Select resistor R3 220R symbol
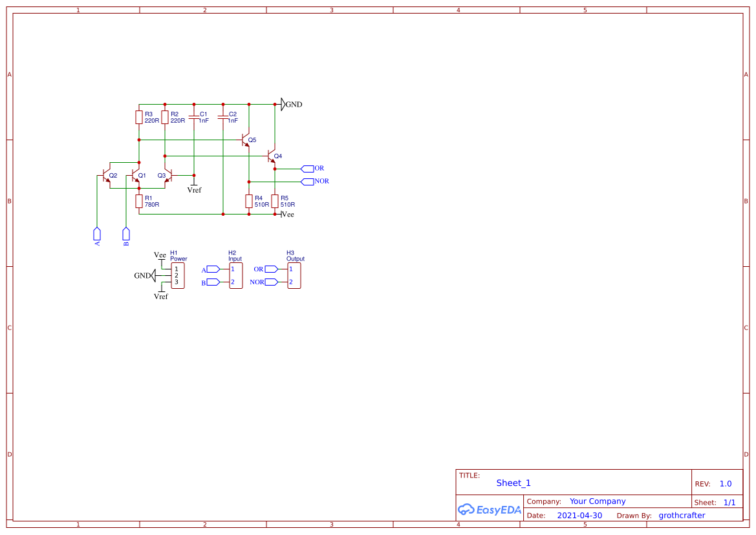This screenshot has height=535, width=756. [139, 117]
